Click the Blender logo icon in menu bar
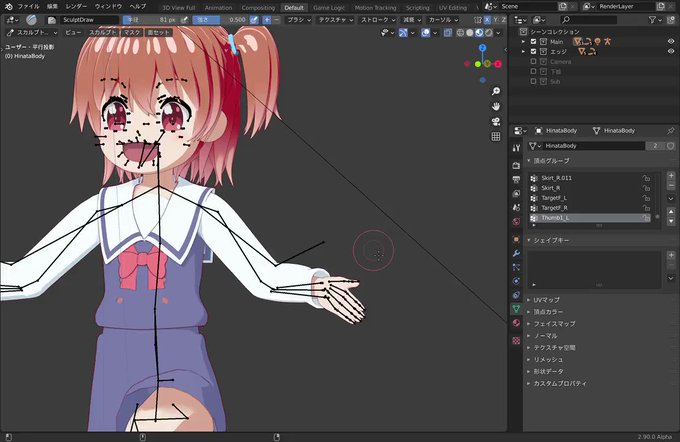Viewport: 680px width, 442px height. pyautogui.click(x=9, y=7)
